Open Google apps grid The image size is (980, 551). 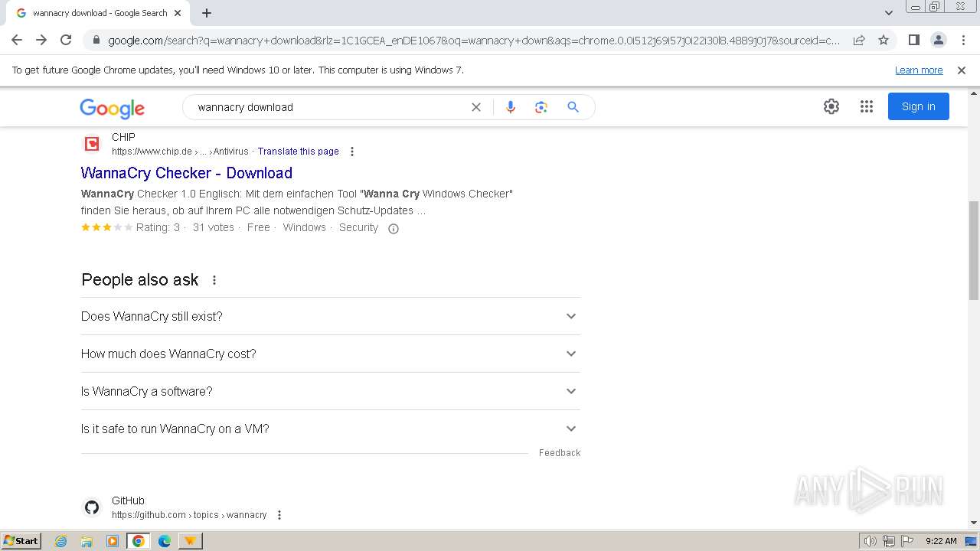click(x=867, y=106)
